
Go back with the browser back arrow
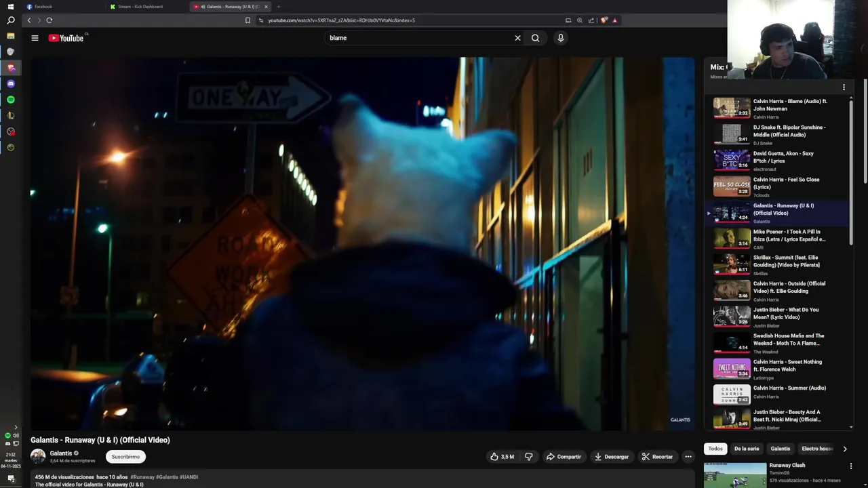[x=28, y=20]
